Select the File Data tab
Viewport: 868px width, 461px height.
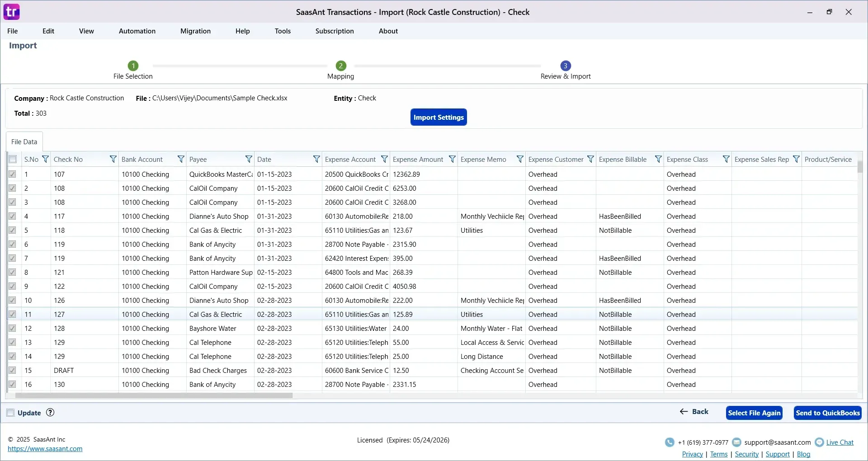pos(24,142)
